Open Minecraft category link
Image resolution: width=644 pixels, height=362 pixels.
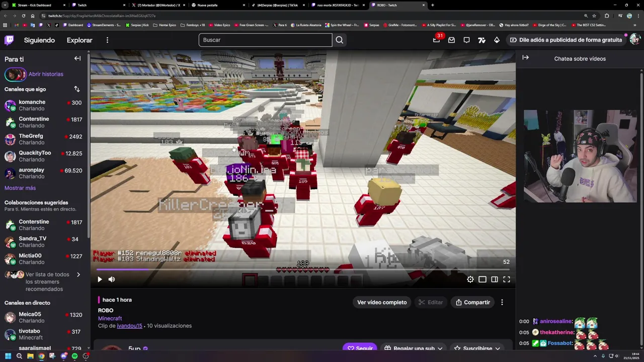(x=110, y=318)
